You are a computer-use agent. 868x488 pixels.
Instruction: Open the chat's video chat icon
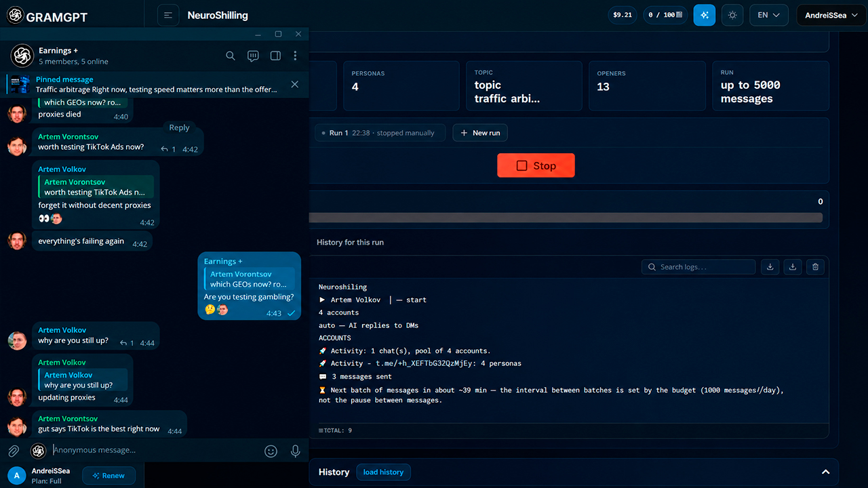tap(253, 56)
